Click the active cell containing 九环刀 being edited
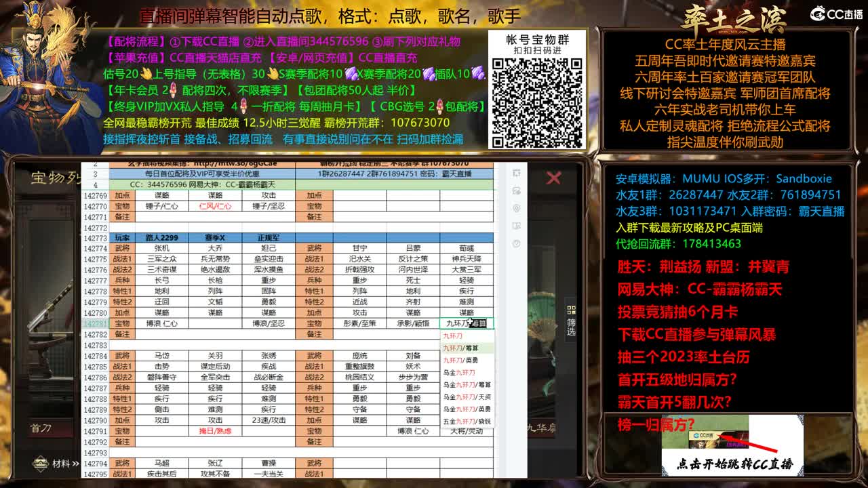Viewport: 868px width, 488px height. 467,323
